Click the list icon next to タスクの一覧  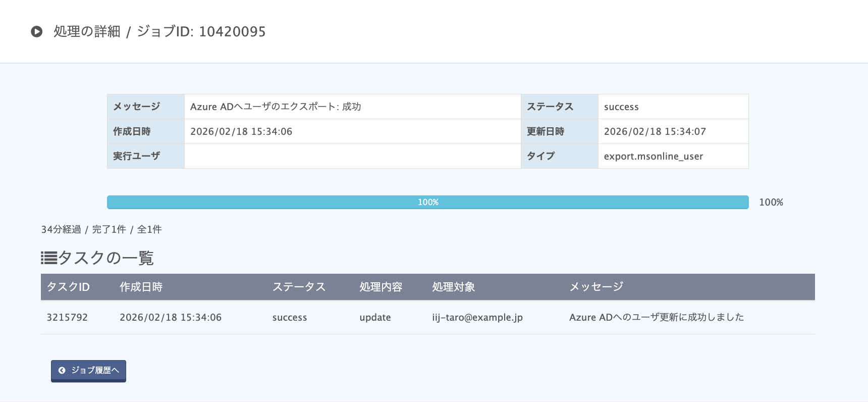tap(49, 258)
